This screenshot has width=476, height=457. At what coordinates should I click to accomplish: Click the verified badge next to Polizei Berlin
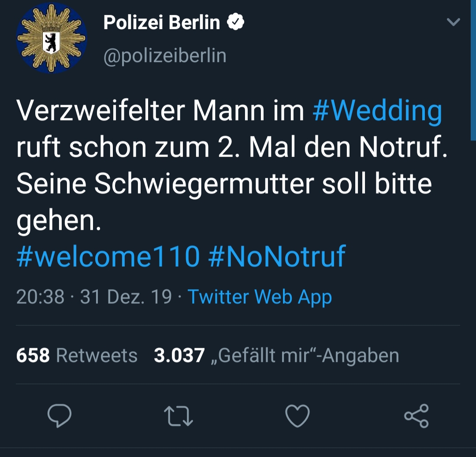236,22
